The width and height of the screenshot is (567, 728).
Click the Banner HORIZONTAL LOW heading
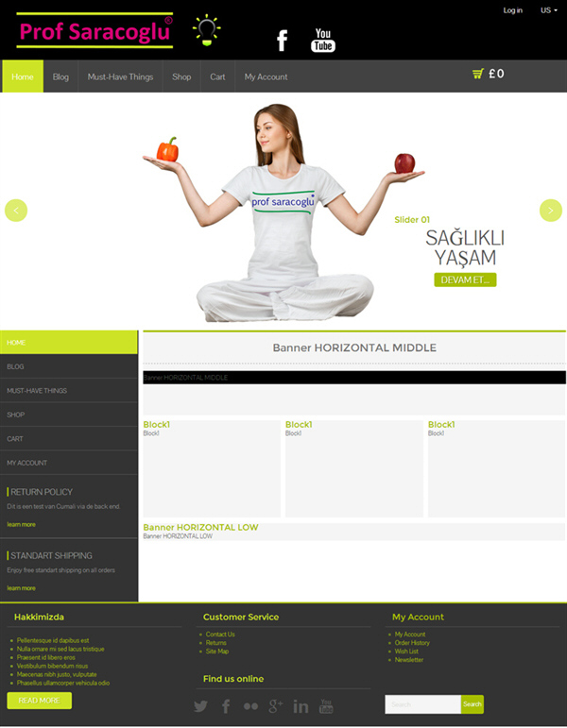(200, 527)
